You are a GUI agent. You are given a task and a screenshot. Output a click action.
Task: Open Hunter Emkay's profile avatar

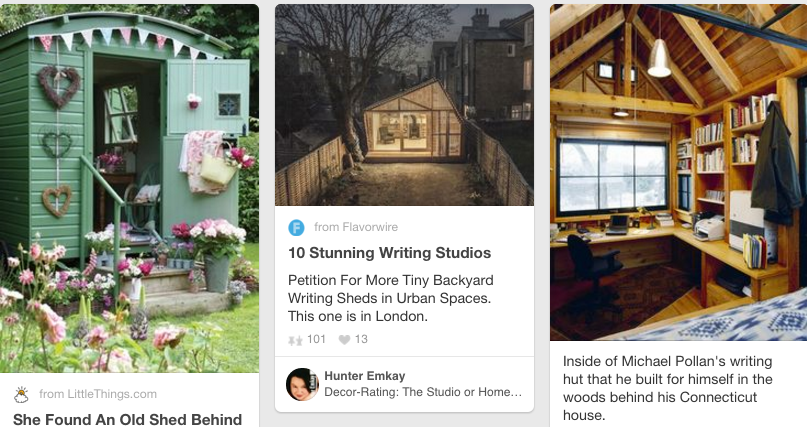pos(303,384)
